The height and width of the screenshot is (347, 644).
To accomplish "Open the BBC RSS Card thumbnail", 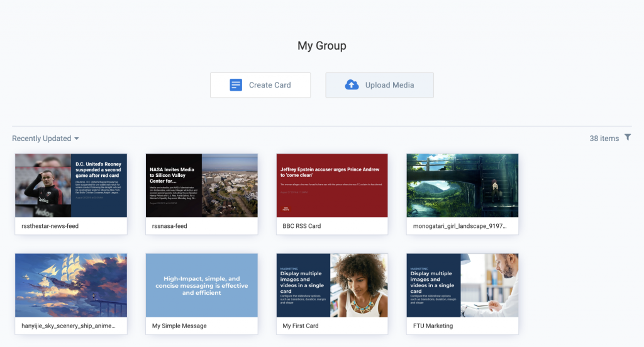I will [x=332, y=185].
